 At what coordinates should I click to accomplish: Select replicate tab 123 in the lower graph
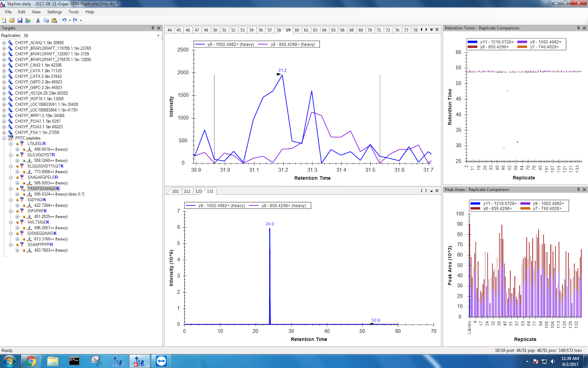pyautogui.click(x=198, y=191)
